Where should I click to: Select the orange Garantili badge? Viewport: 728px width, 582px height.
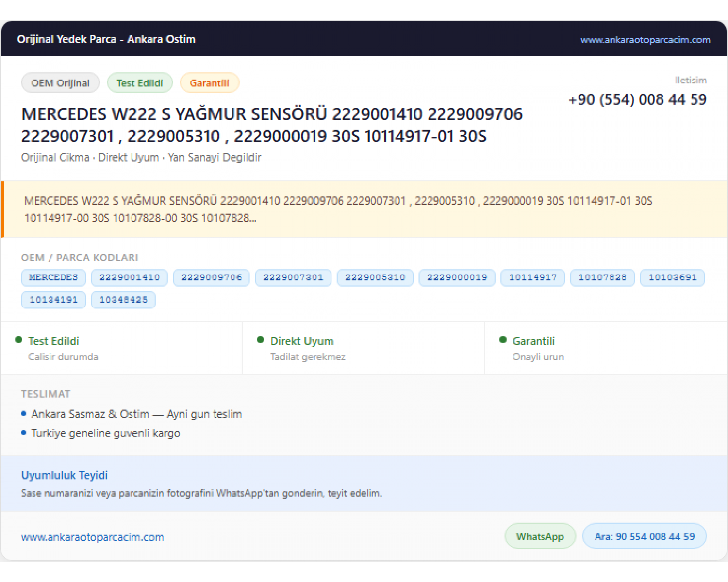[x=209, y=83]
